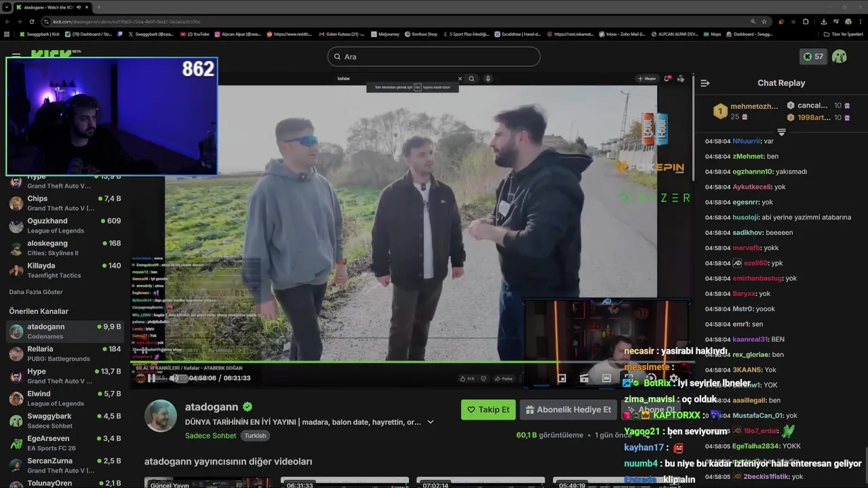Click the Chat Replay heading
Viewport: 868px width, 488px height.
781,83
